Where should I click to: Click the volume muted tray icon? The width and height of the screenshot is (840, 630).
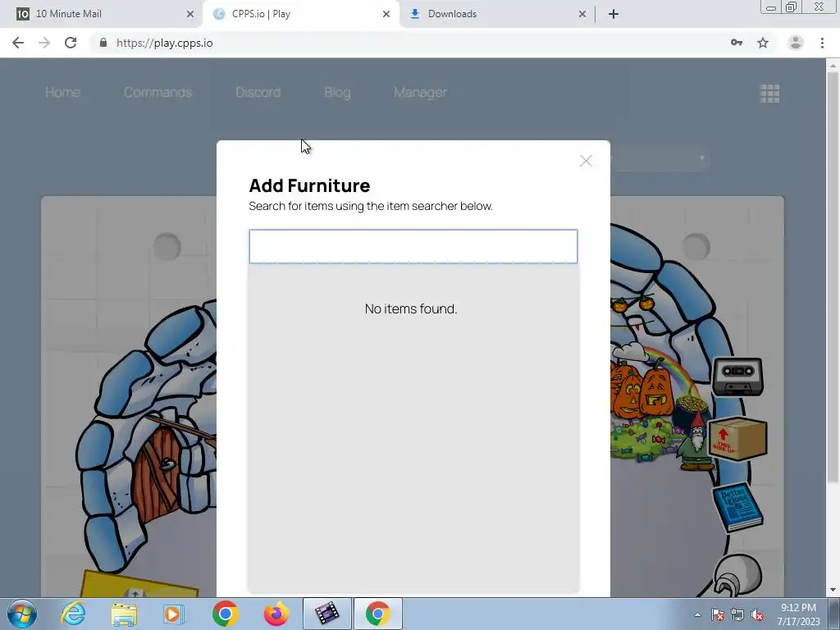point(757,615)
